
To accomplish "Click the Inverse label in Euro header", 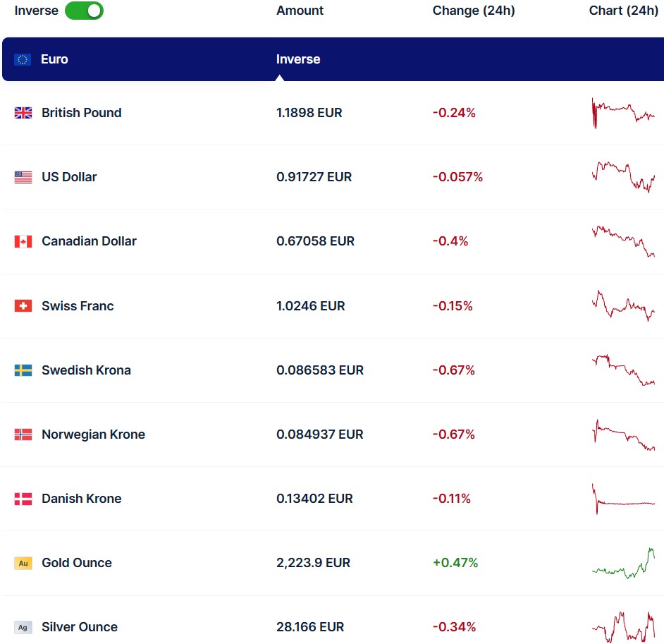I will tap(298, 59).
